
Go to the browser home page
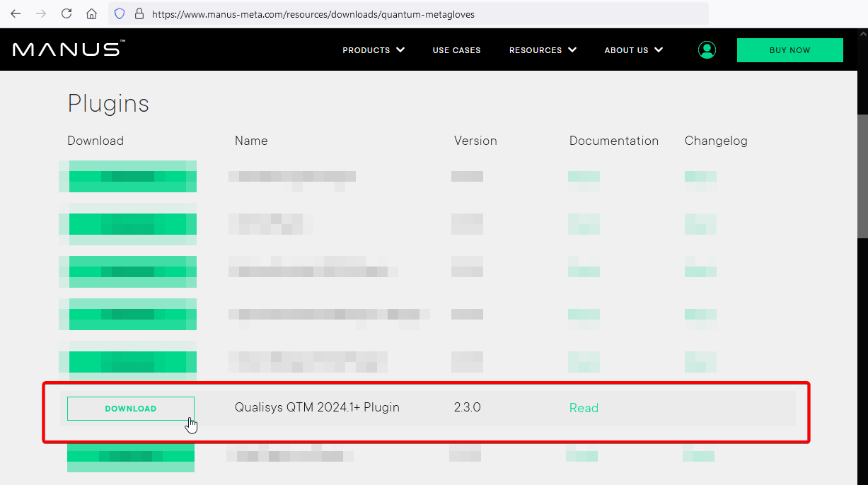[x=91, y=13]
